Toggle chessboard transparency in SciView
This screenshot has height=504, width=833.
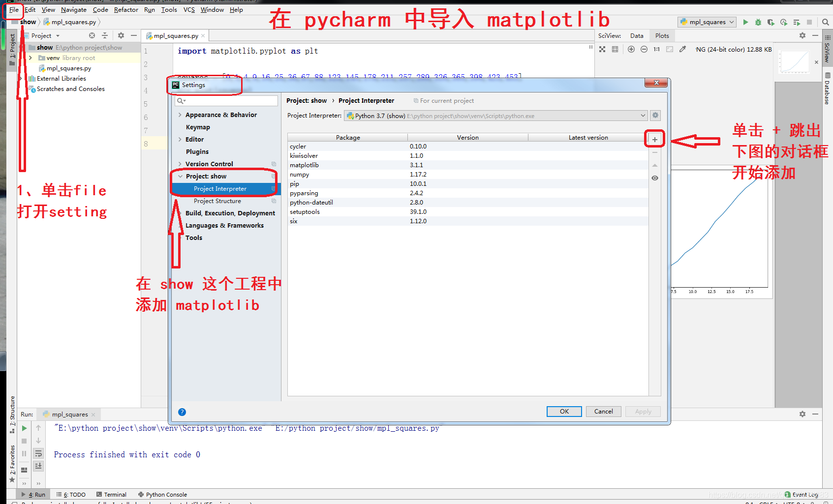coord(602,49)
